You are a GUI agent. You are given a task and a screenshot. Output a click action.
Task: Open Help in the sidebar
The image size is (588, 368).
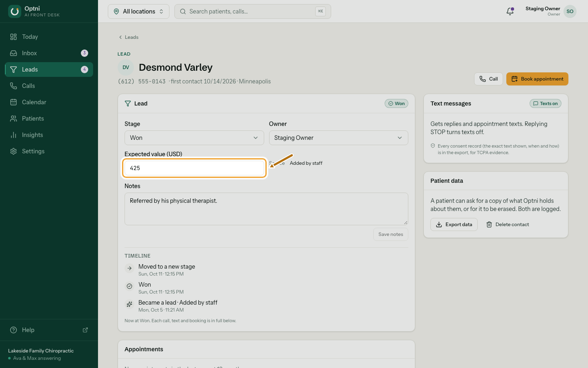[49, 330]
